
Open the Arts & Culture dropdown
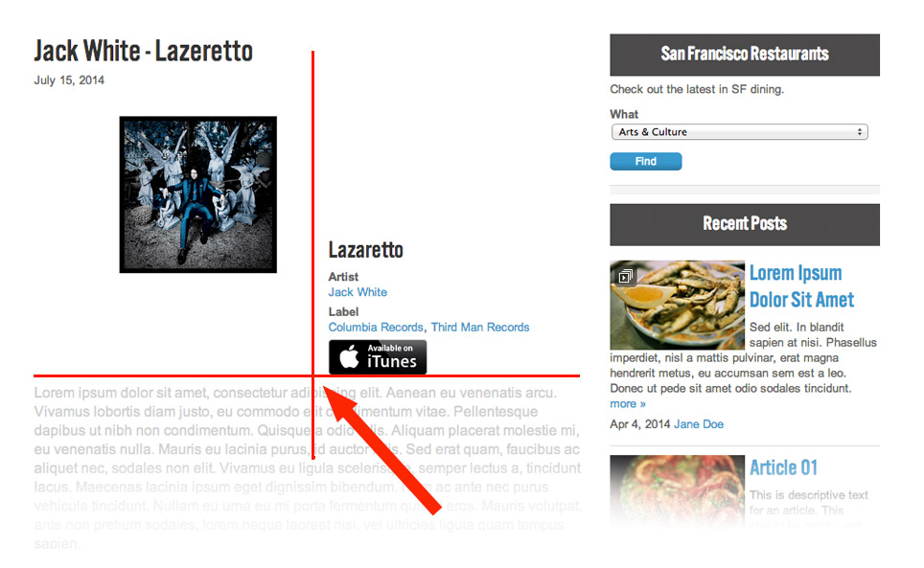click(740, 132)
